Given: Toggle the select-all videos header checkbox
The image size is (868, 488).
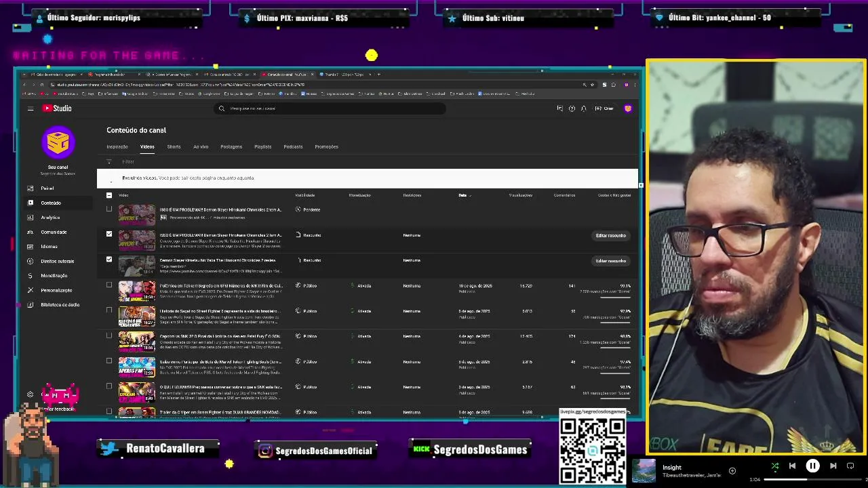Looking at the screenshot, I should pos(109,195).
